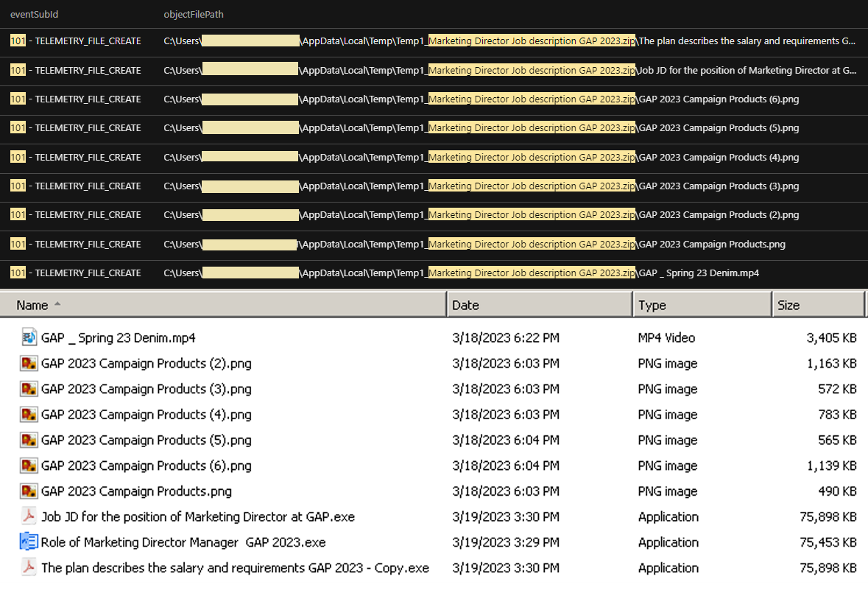
Task: Click the Type column header
Action: pos(702,305)
